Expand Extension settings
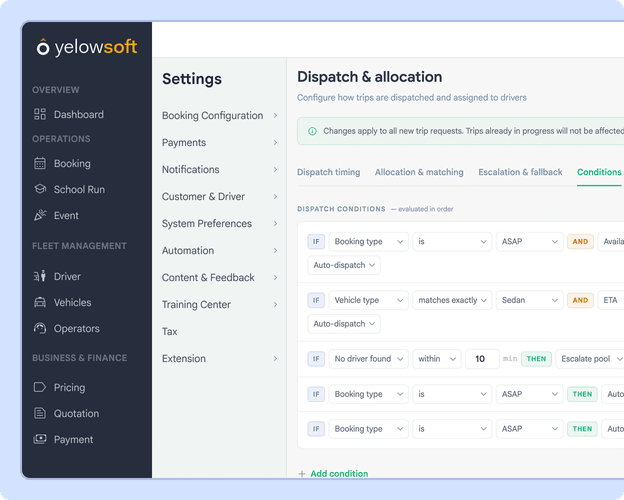 pos(220,359)
